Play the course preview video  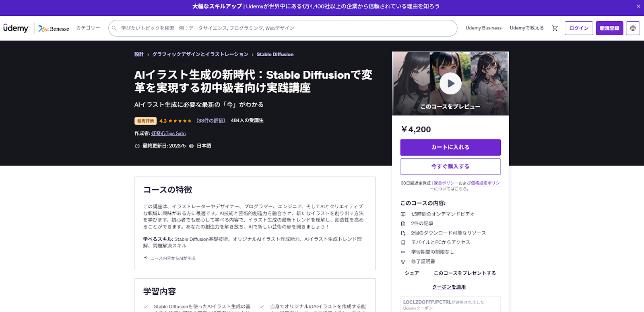pyautogui.click(x=450, y=84)
